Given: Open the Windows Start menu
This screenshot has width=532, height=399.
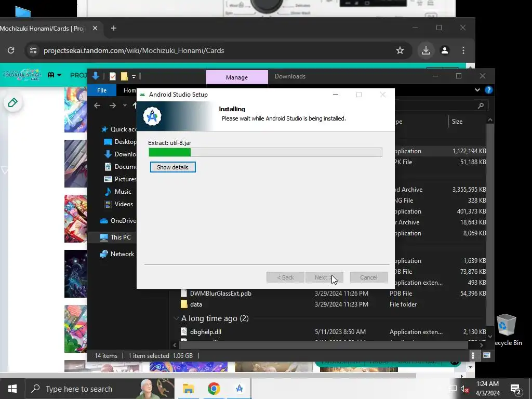Looking at the screenshot, I should coord(12,389).
